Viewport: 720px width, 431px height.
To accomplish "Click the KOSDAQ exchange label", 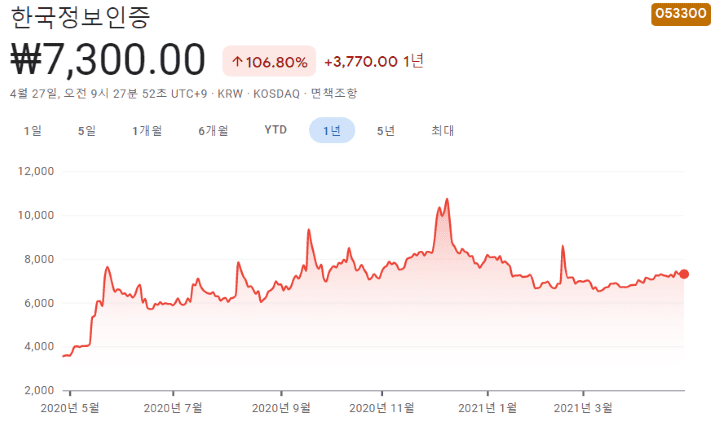I will coord(276,94).
